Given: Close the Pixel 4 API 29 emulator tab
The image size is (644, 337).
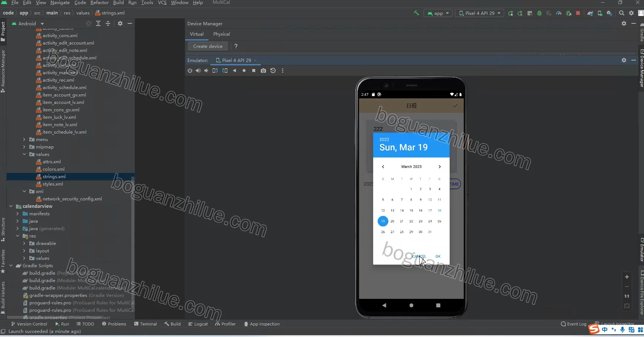Looking at the screenshot, I should pyautogui.click(x=255, y=60).
